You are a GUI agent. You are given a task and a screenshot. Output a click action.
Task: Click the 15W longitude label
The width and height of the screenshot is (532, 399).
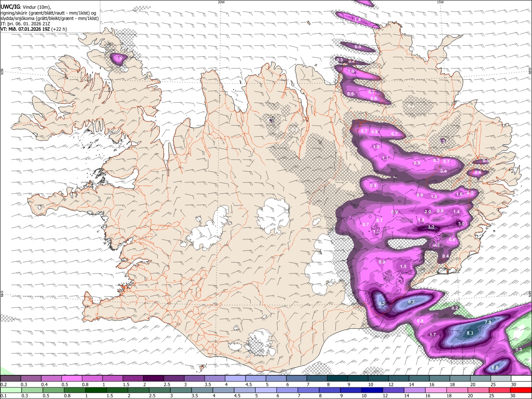tap(440, 2)
